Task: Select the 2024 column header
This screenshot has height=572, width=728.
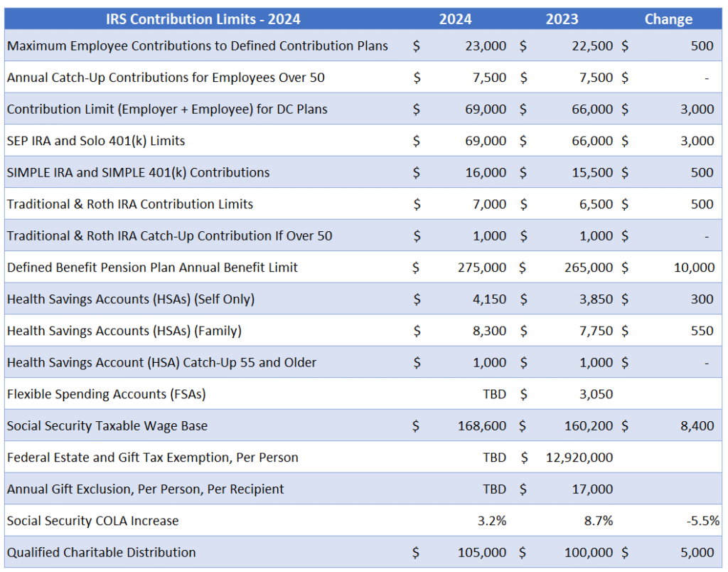Action: (455, 18)
